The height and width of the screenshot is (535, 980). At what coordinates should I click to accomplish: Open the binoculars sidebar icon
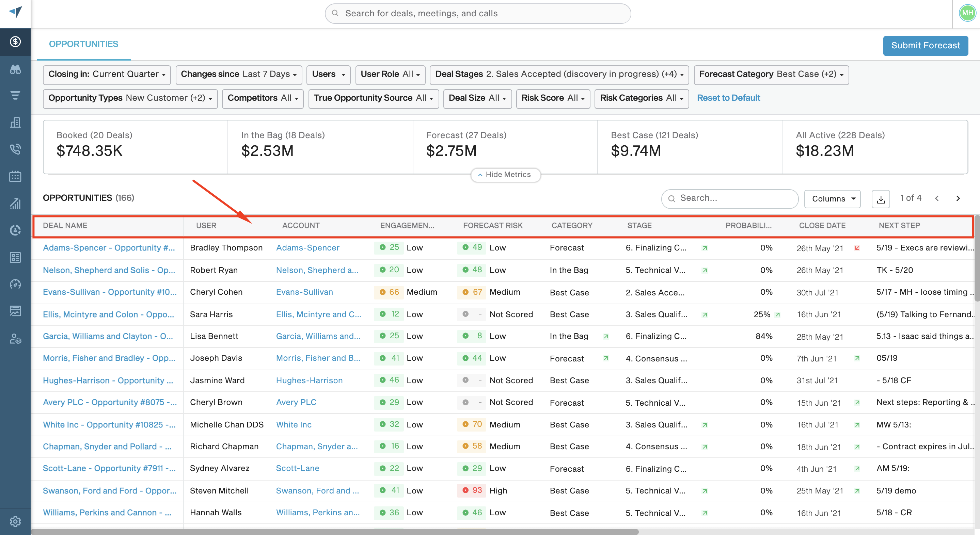point(15,69)
